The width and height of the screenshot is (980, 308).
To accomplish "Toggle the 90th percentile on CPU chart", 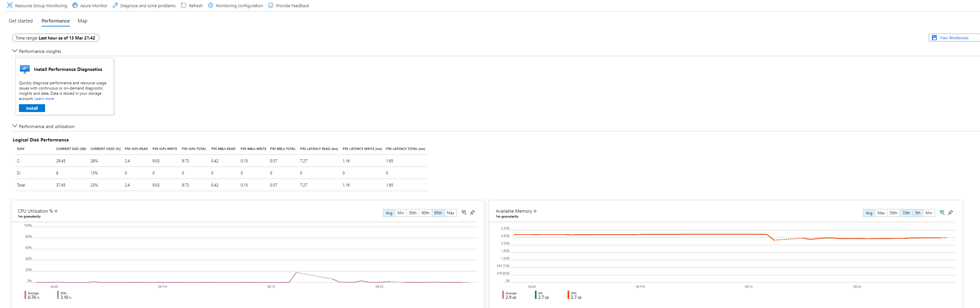I will coord(425,213).
